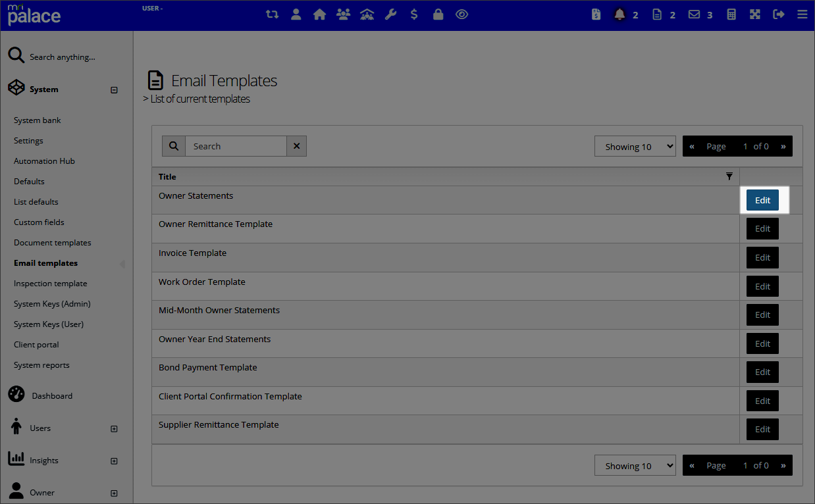Screen dimensions: 815x504
Task: Select Email templates in sidebar
Action: point(45,263)
